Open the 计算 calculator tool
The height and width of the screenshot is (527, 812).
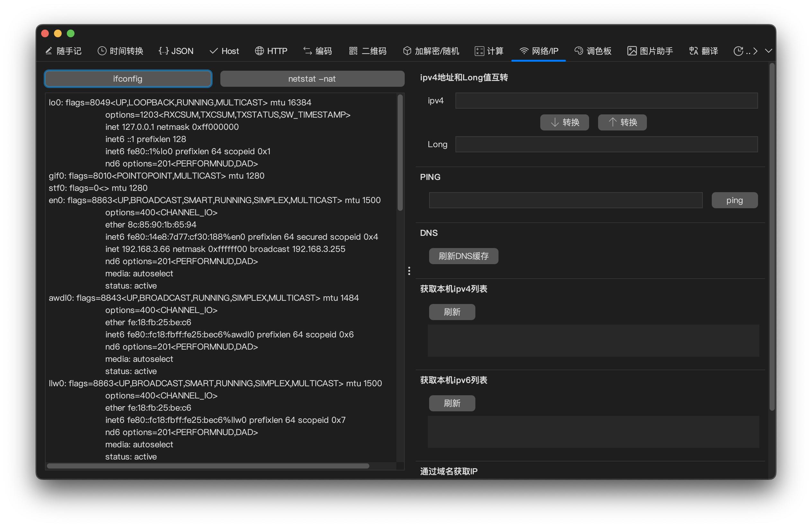(489, 50)
